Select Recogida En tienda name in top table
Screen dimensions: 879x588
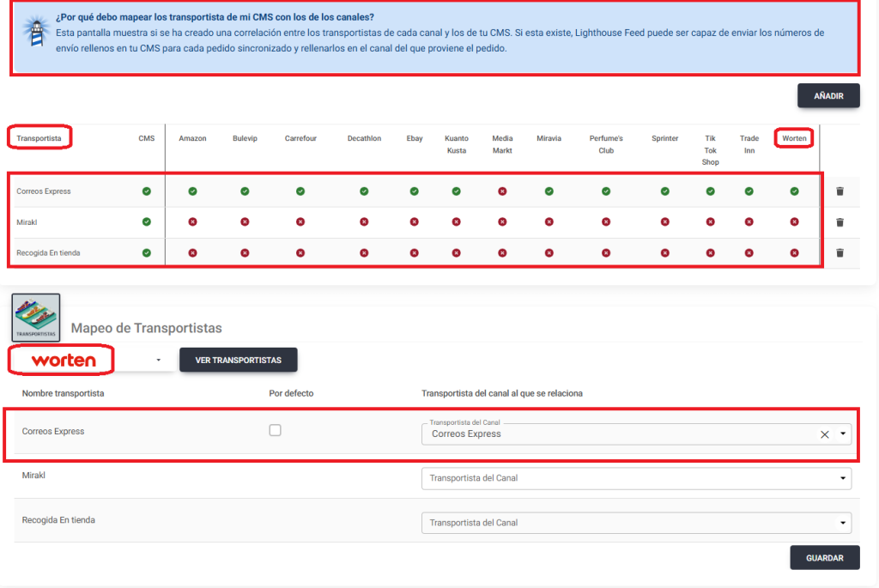(48, 253)
